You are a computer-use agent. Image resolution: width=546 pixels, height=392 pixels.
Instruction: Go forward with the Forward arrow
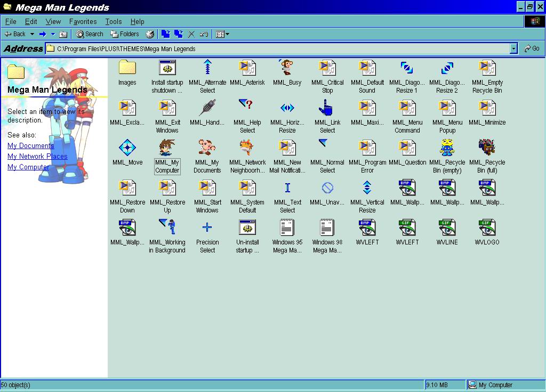point(43,34)
